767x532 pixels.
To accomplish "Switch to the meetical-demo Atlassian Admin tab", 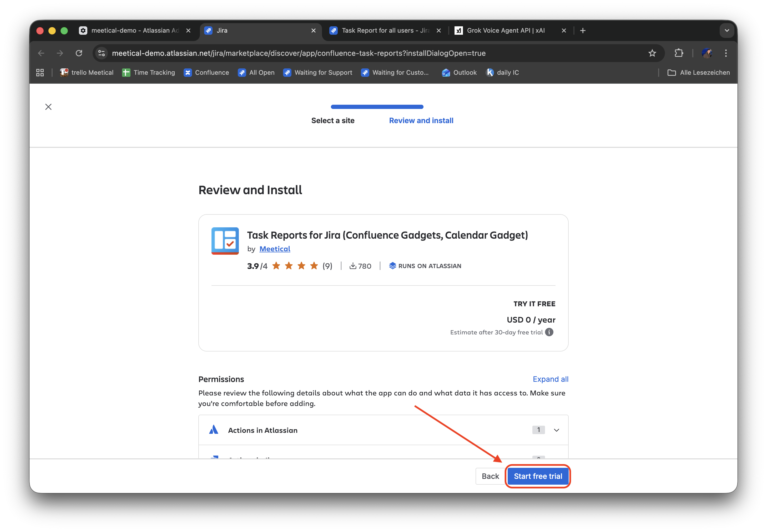I will pyautogui.click(x=135, y=30).
